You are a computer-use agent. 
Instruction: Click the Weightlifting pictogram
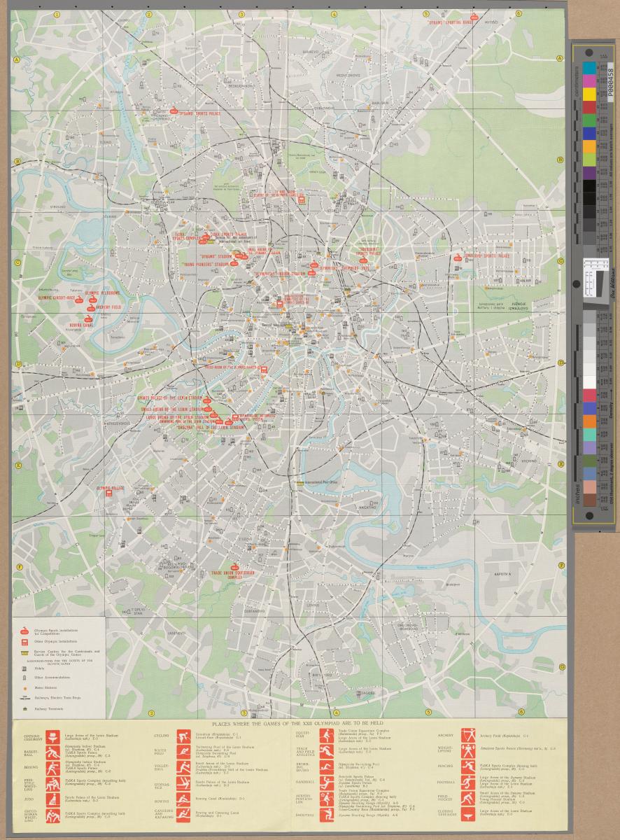point(467,752)
